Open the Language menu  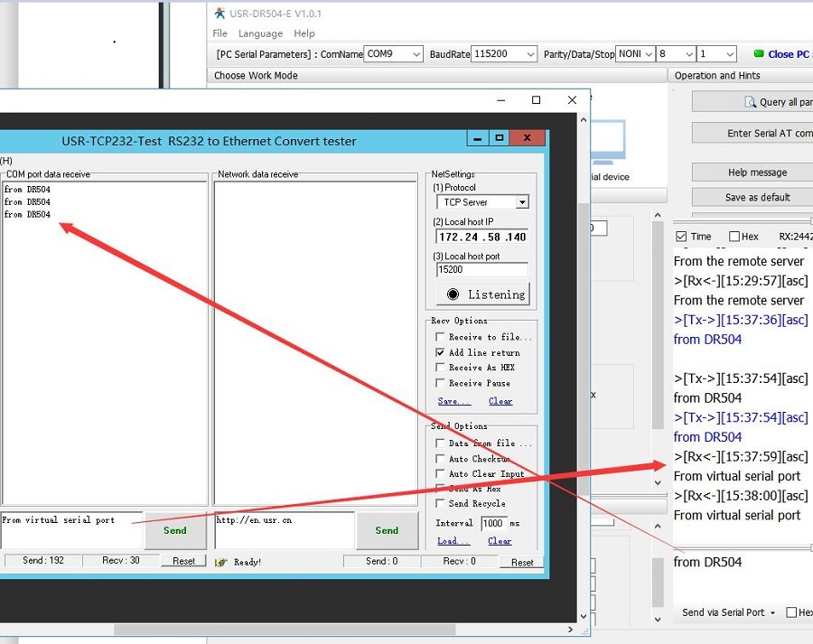(260, 33)
